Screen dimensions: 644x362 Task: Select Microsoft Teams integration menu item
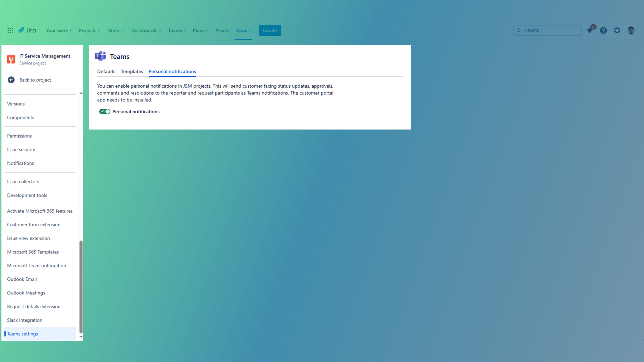point(36,265)
